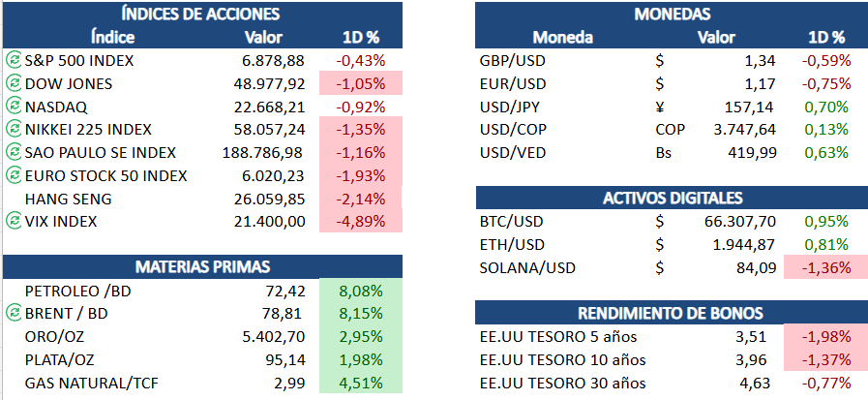Select the icon beside VIX INDEX
Image resolution: width=868 pixels, height=400 pixels.
tap(13, 222)
